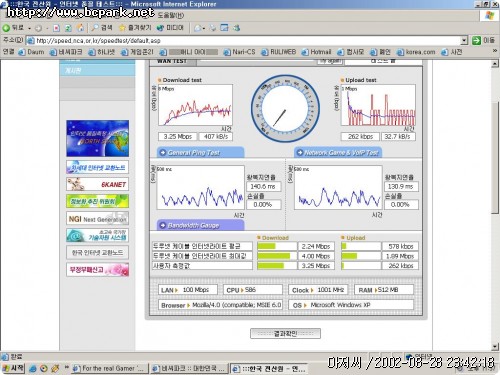This screenshot has width=500, height=375.
Task: Click the page vertical scrollbar down arrow
Action: tap(495, 346)
